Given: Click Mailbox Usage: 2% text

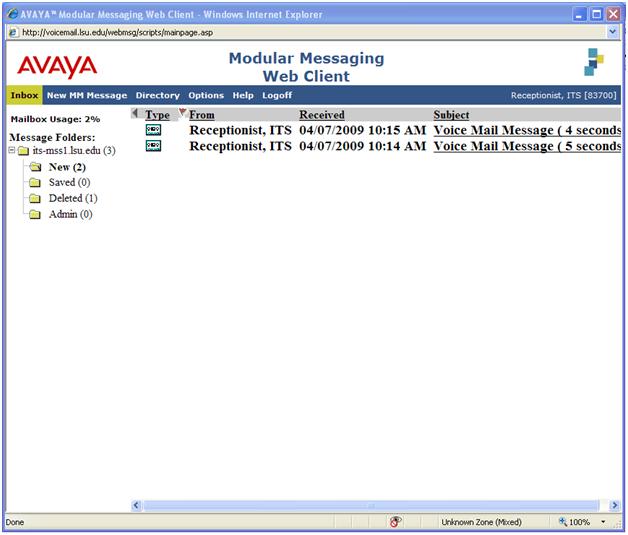Looking at the screenshot, I should tap(55, 119).
